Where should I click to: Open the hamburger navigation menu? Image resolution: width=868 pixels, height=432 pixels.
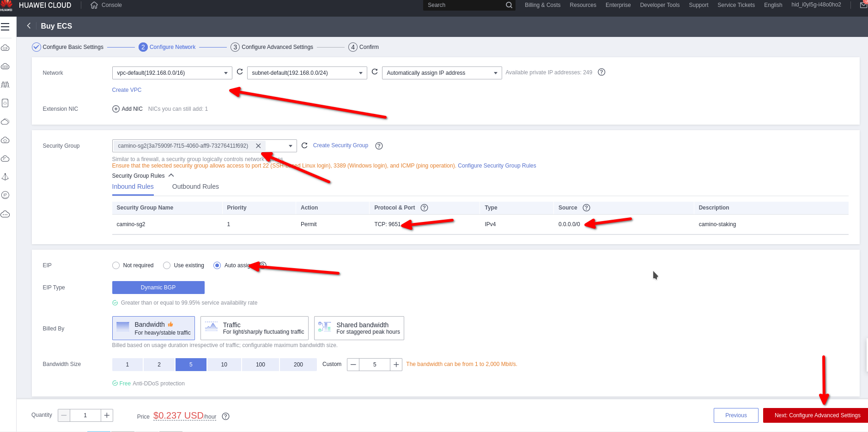pos(5,27)
